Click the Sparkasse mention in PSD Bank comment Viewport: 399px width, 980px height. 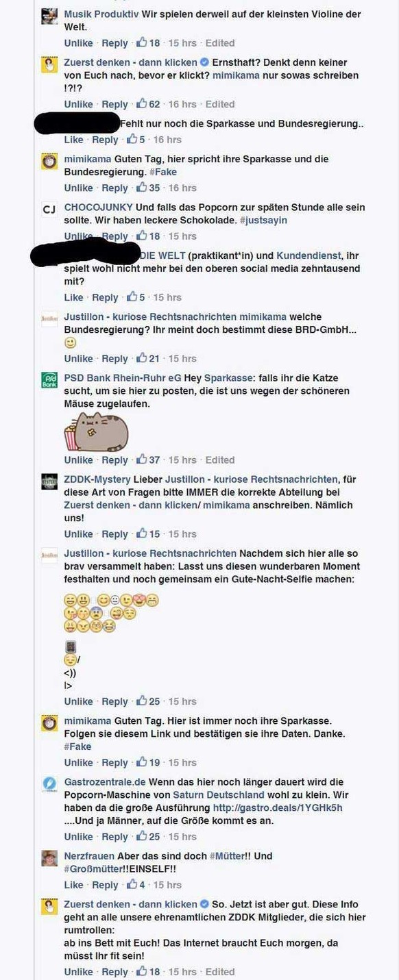(x=228, y=378)
